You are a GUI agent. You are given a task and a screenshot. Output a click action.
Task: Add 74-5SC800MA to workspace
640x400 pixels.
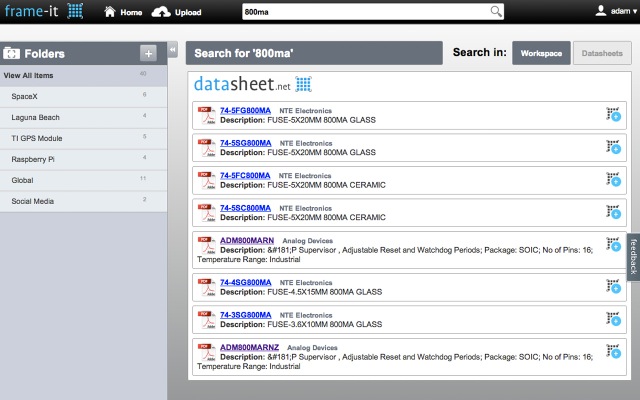(x=613, y=212)
